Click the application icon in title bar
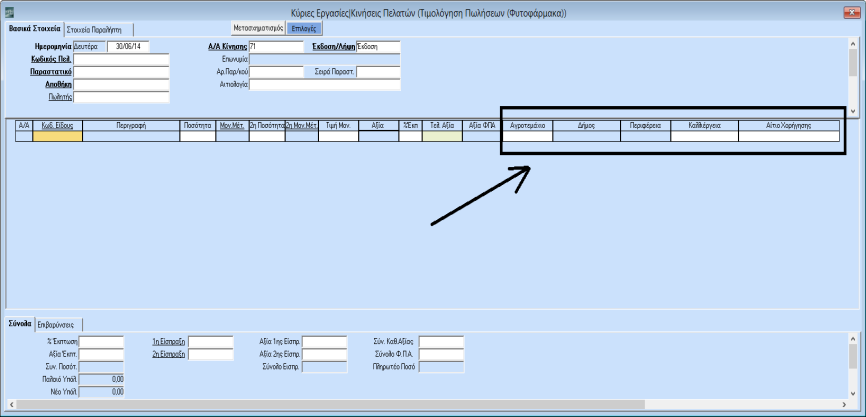The height and width of the screenshot is (417, 866). click(9, 12)
